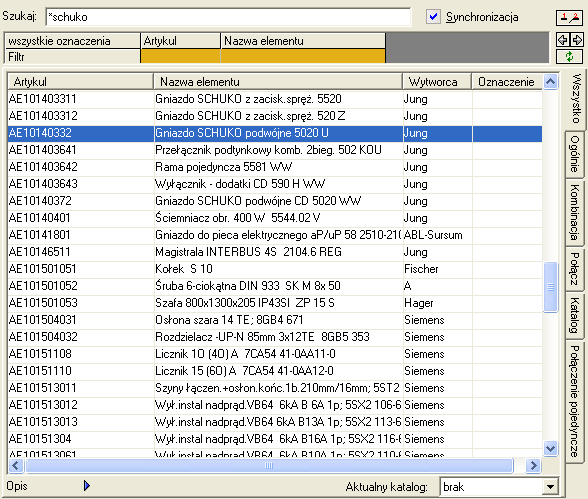The height and width of the screenshot is (499, 588).
Task: Open the Połącz tab
Action: 574,269
